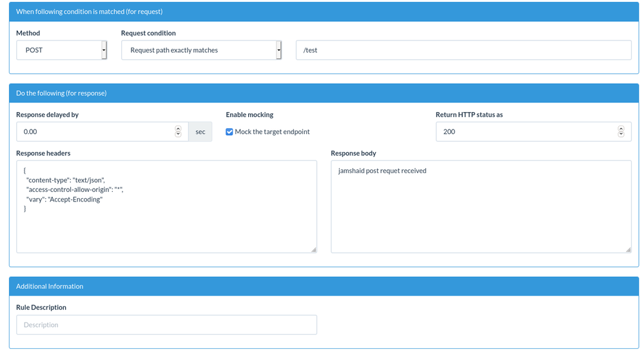Focus the Return HTTP status field
The width and height of the screenshot is (644, 356).
534,132
